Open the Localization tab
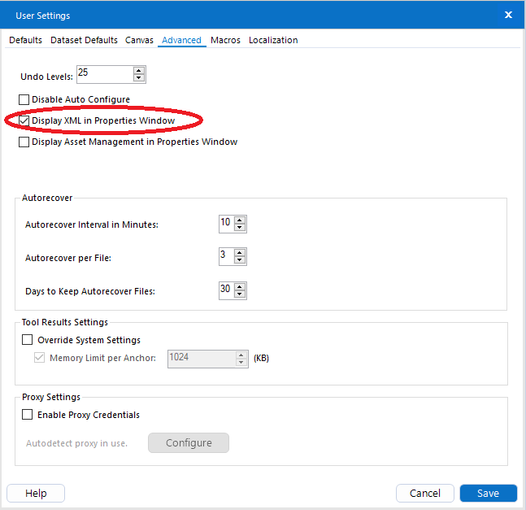526x510 pixels. [x=273, y=40]
